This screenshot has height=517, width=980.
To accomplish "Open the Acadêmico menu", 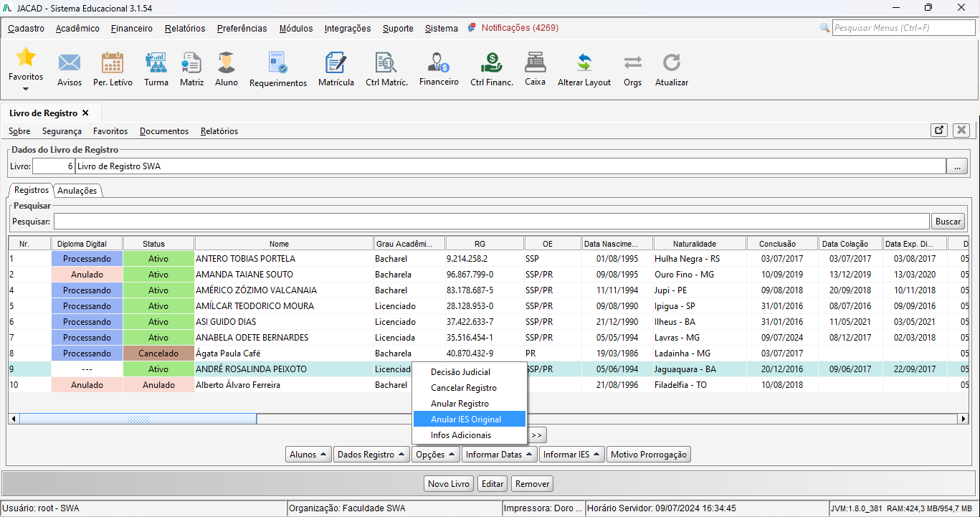I will [77, 29].
